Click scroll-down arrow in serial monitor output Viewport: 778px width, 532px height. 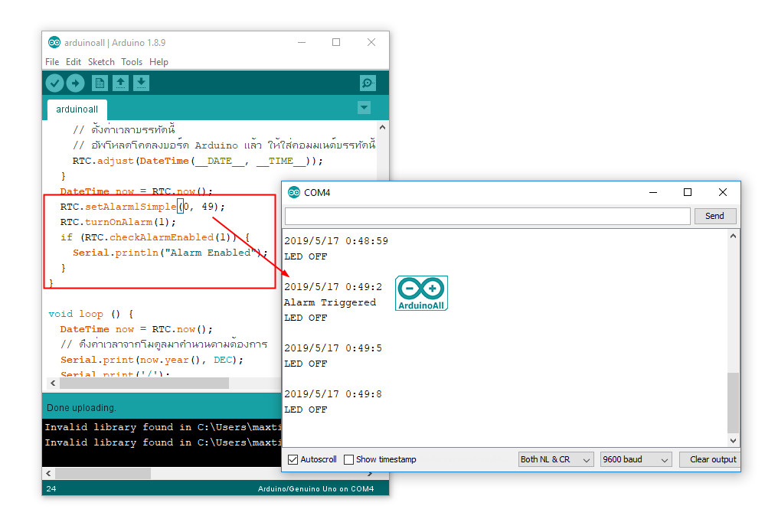click(734, 440)
